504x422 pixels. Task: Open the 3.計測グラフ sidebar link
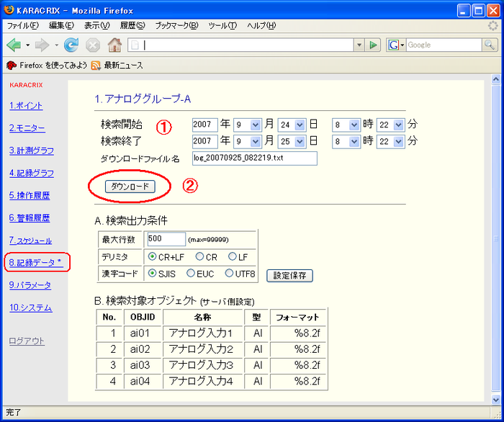[x=32, y=151]
